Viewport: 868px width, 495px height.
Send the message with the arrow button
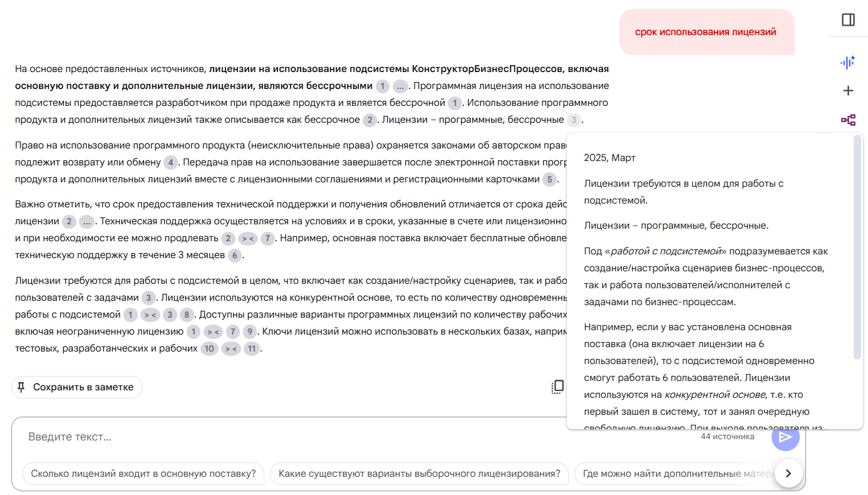785,437
